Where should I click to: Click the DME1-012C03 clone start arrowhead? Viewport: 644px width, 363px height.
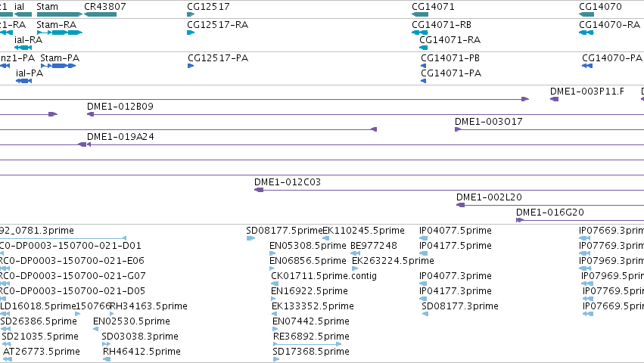[259, 190]
